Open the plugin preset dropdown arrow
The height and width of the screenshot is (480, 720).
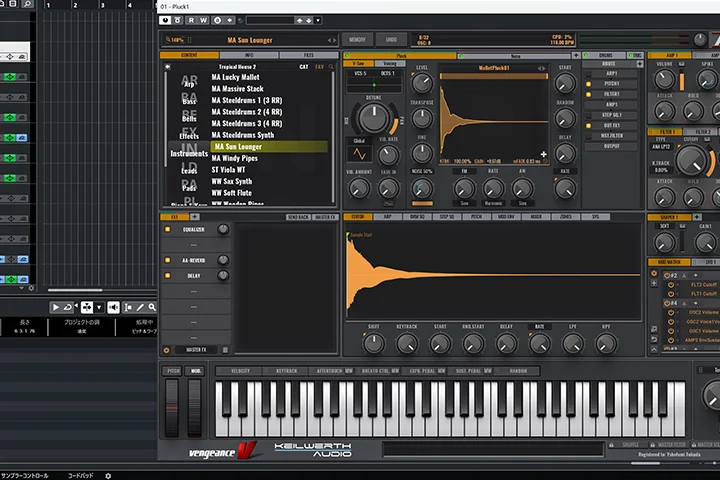(x=318, y=20)
